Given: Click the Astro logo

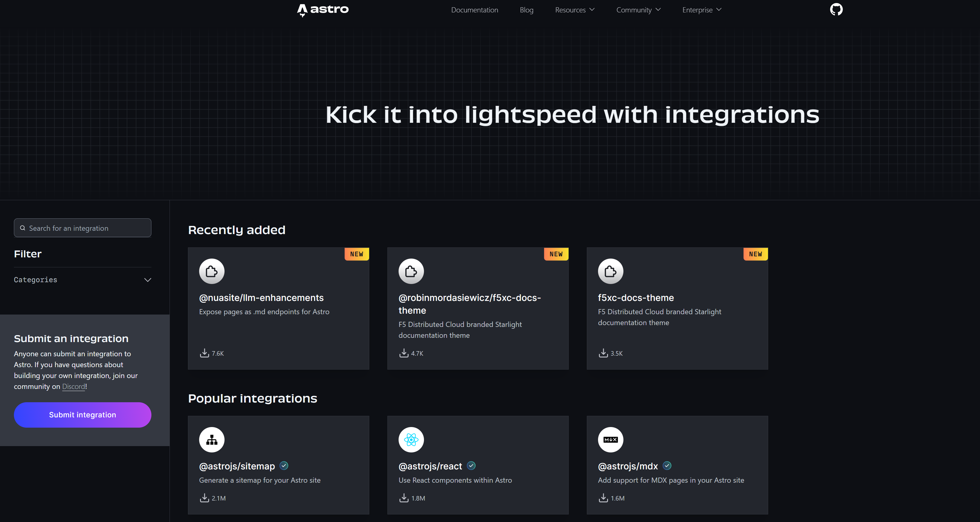Looking at the screenshot, I should (323, 10).
